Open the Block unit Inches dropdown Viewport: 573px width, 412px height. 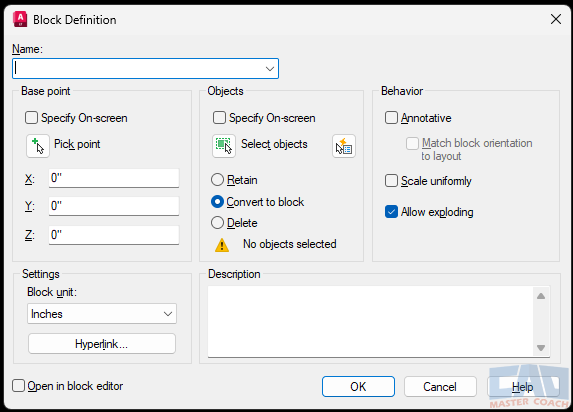coord(102,314)
